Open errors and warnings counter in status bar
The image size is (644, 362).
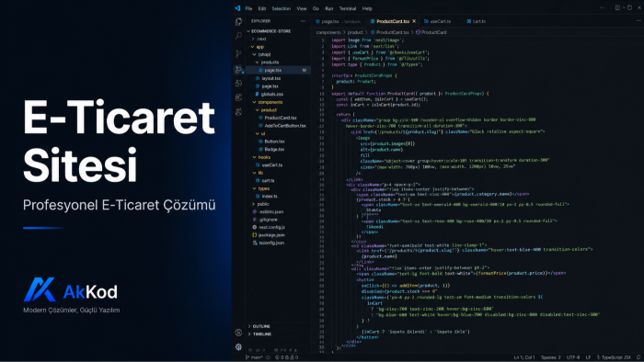pyautogui.click(x=286, y=357)
